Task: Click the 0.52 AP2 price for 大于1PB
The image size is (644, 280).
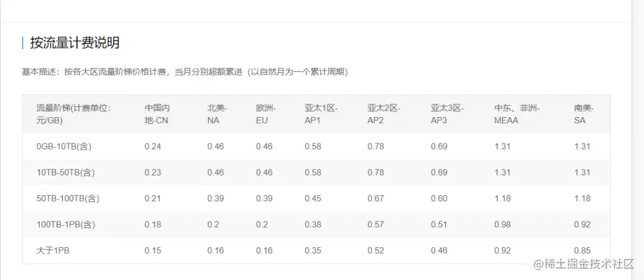Action: pyautogui.click(x=376, y=250)
